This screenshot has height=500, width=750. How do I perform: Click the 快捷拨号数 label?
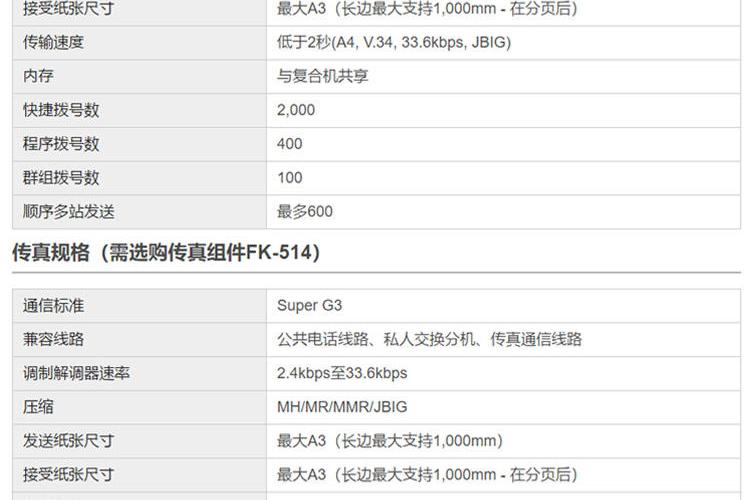[61, 110]
